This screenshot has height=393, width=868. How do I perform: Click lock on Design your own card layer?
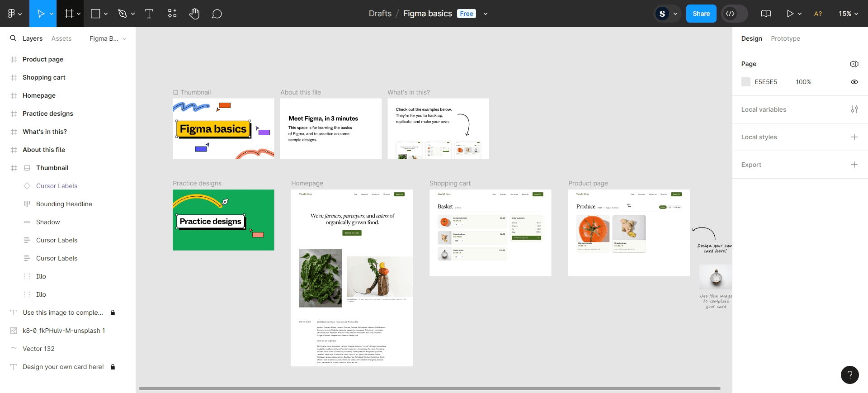coord(113,367)
